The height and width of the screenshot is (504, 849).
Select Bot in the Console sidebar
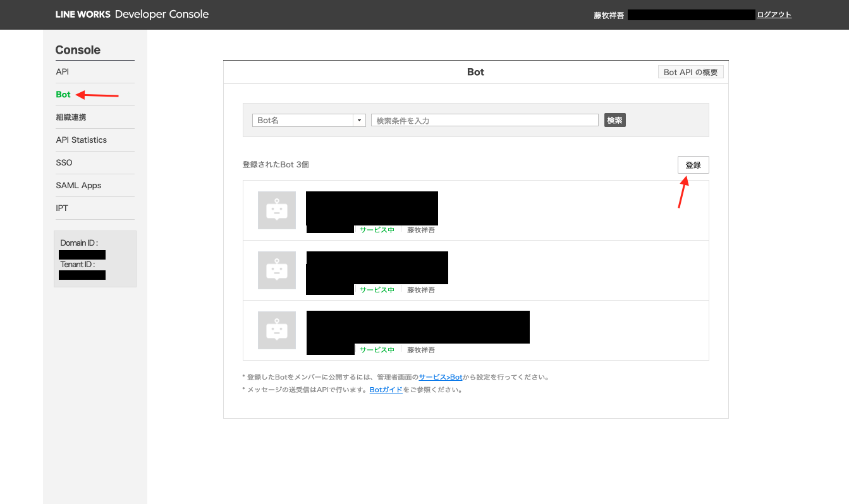63,94
